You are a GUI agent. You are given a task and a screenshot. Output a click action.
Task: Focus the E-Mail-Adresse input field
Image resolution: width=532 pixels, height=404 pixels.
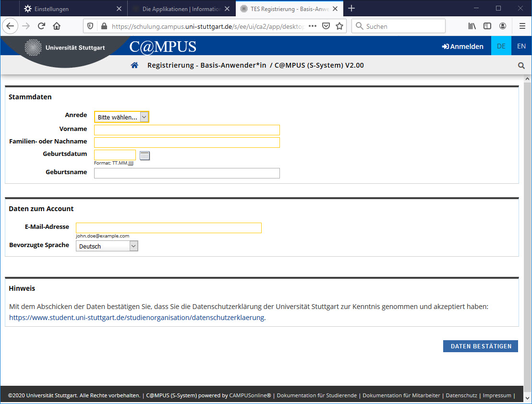click(169, 228)
